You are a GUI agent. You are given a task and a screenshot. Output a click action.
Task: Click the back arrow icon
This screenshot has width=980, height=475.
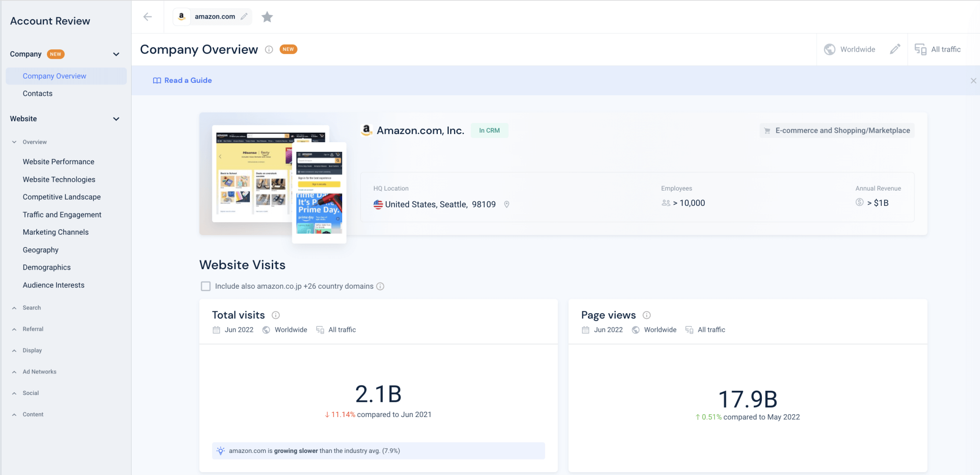(147, 17)
